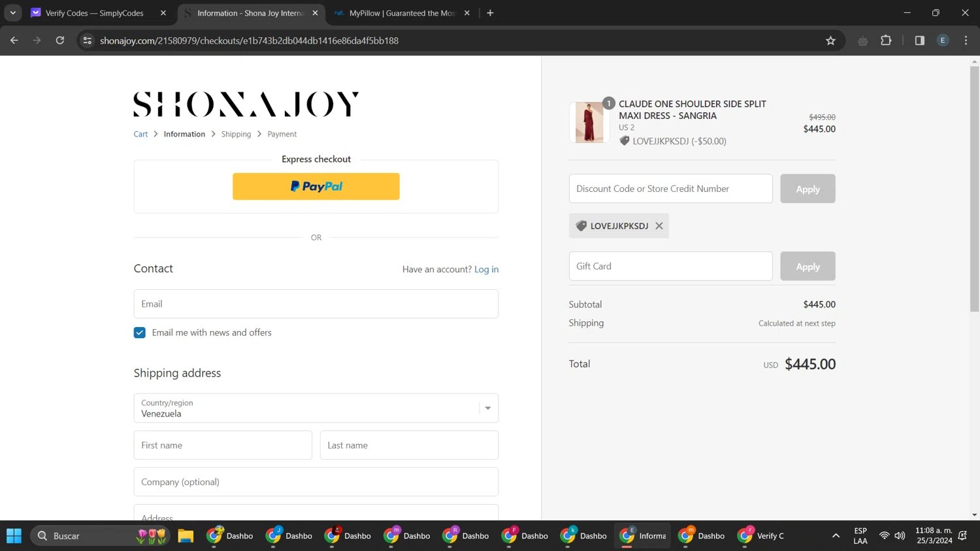Focus the Gift Card field
980x551 pixels.
tap(670, 266)
